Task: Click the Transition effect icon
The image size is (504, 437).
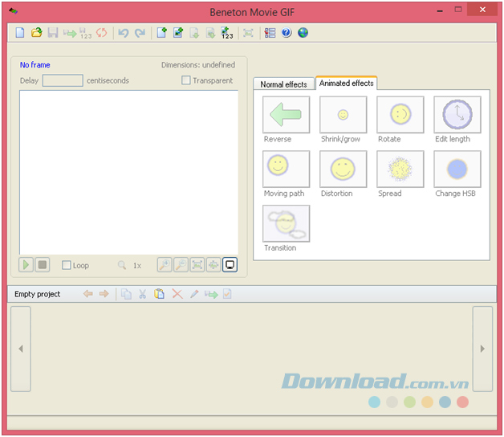Action: click(x=286, y=223)
